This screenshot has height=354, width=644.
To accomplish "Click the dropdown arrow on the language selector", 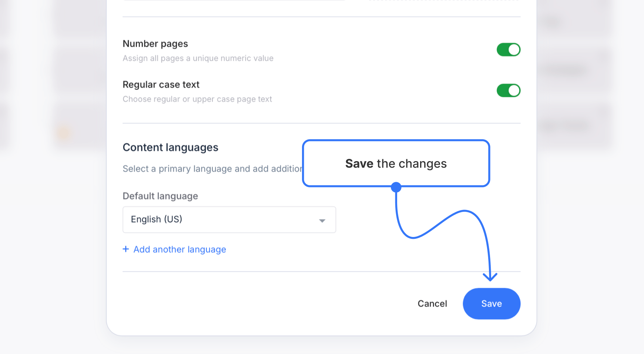I will [322, 220].
